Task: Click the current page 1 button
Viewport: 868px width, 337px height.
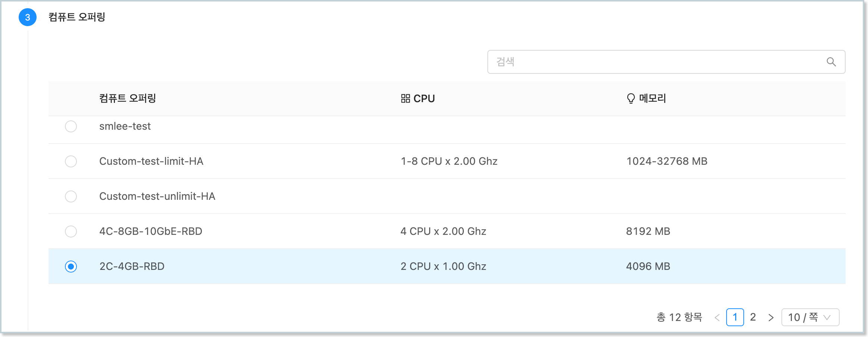Action: [734, 317]
